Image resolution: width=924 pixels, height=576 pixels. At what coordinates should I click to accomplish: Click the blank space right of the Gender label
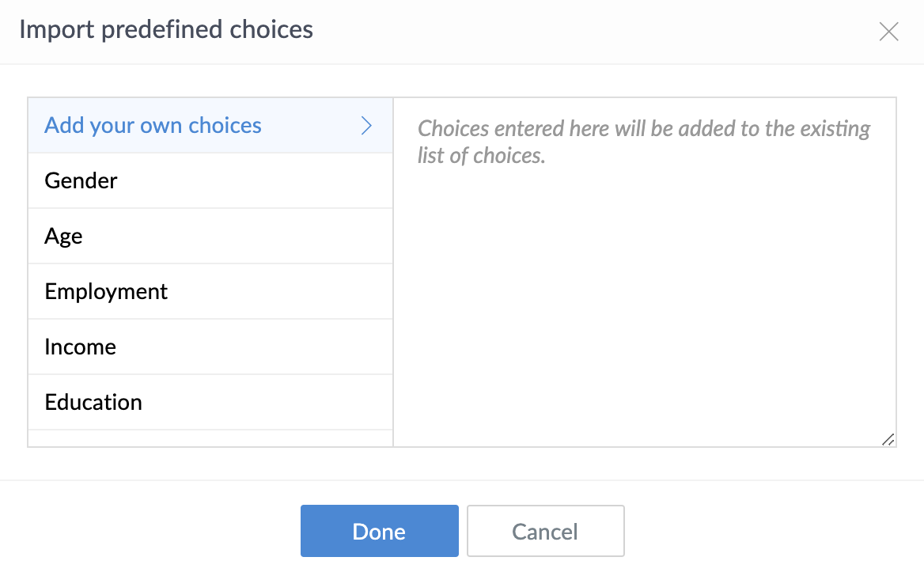261,181
